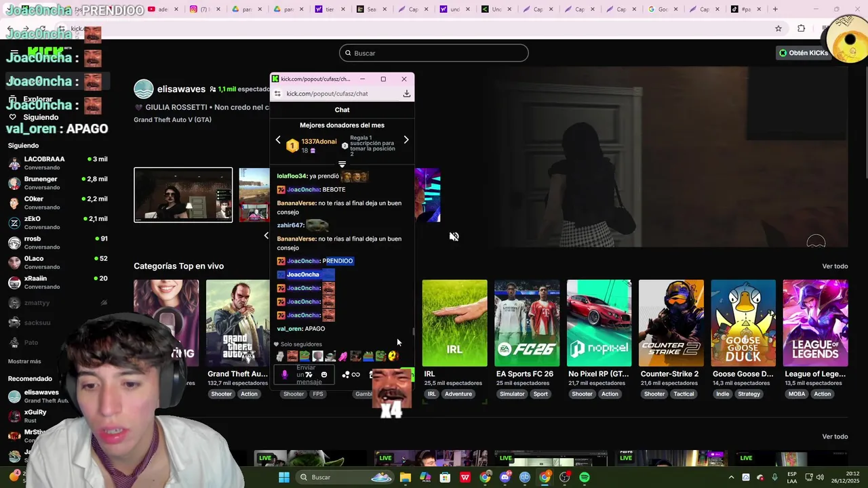The image size is (868, 488).
Task: Open the Counter-Strike 2 category card
Action: [671, 323]
